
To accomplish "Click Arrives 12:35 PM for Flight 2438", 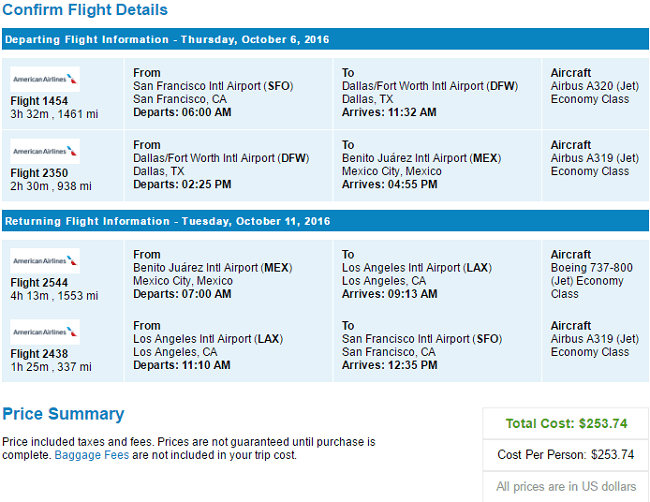I will (389, 365).
